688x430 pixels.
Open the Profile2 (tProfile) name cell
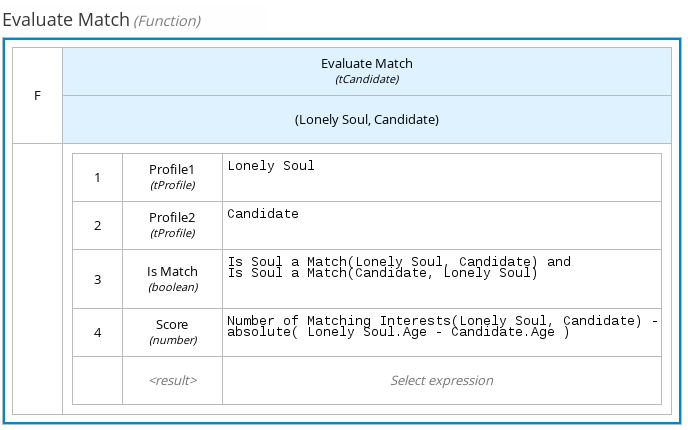(172, 225)
